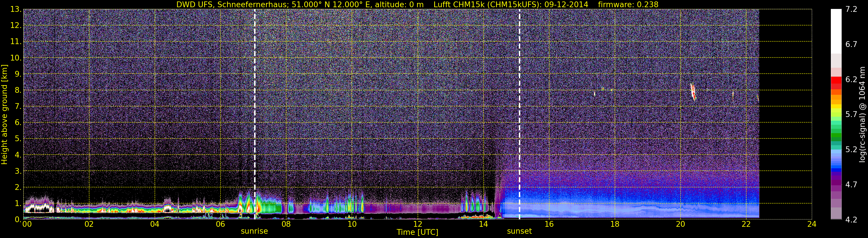
Task: Click the height axis tick '2.'
Action: pos(18,188)
